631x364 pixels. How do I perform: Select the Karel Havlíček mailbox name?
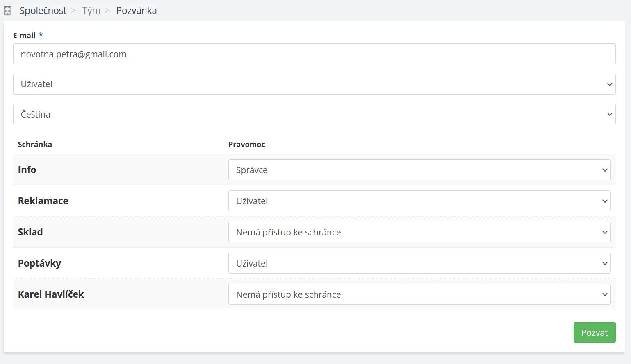coord(51,294)
